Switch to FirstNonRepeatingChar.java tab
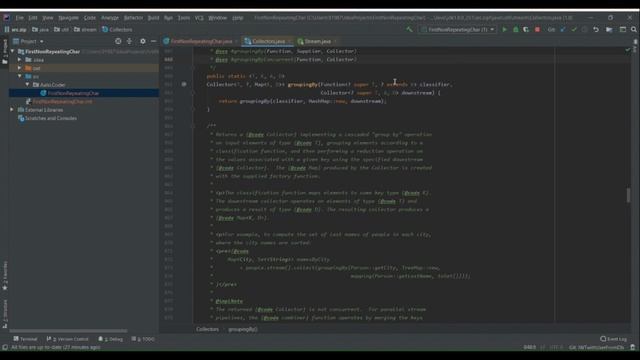Screen dimensions: 640x360 point(201,41)
